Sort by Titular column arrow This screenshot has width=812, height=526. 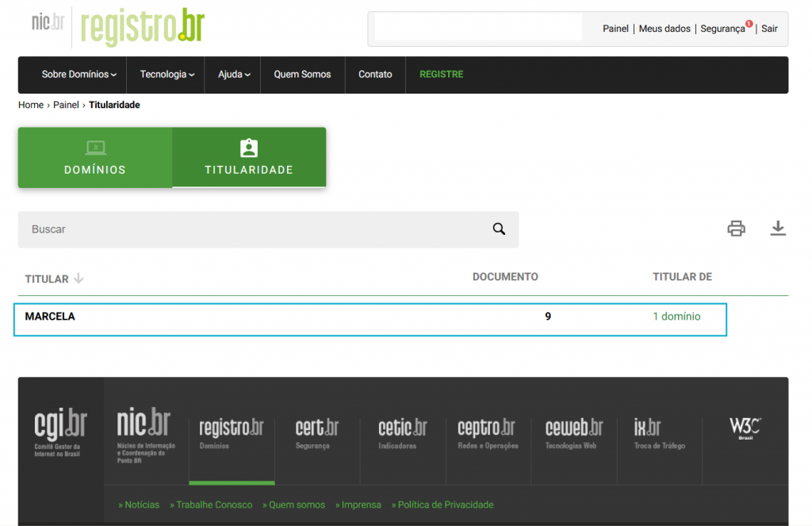coord(79,278)
